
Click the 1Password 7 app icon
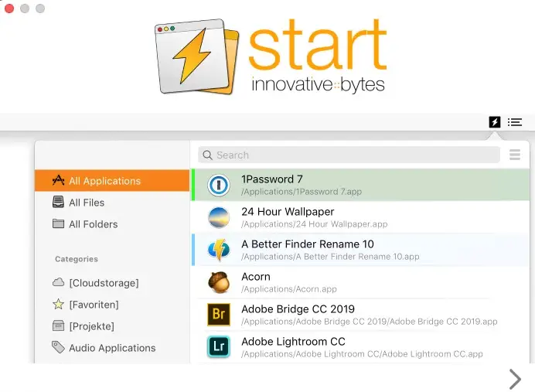click(219, 185)
